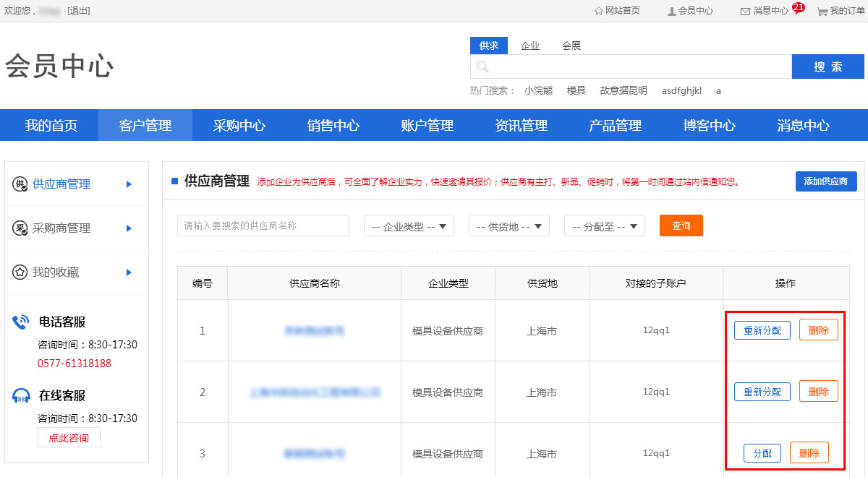
Task: Open 消息中心 in the blue navigation bar
Action: click(x=804, y=125)
